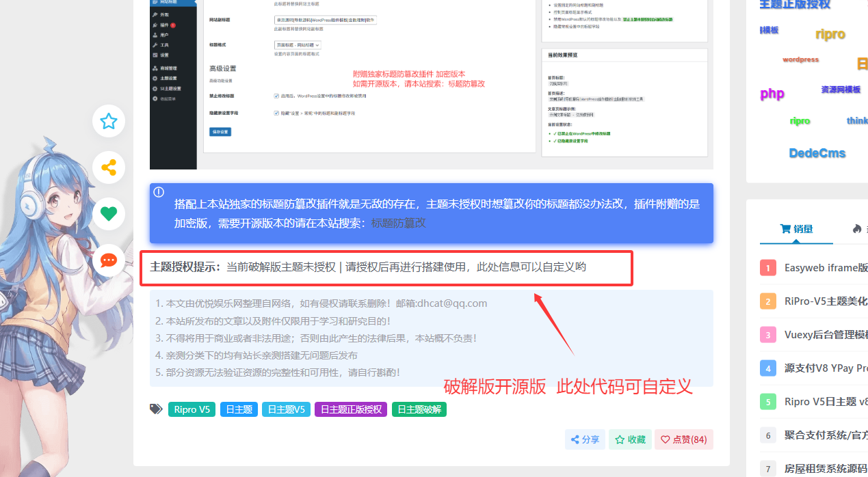868x477 pixels.
Task: Select the 日主题破解 green tag
Action: (x=419, y=409)
